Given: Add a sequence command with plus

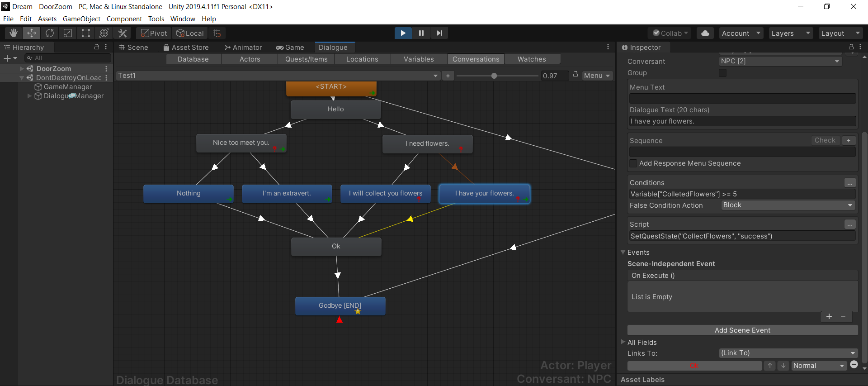Looking at the screenshot, I should 849,141.
